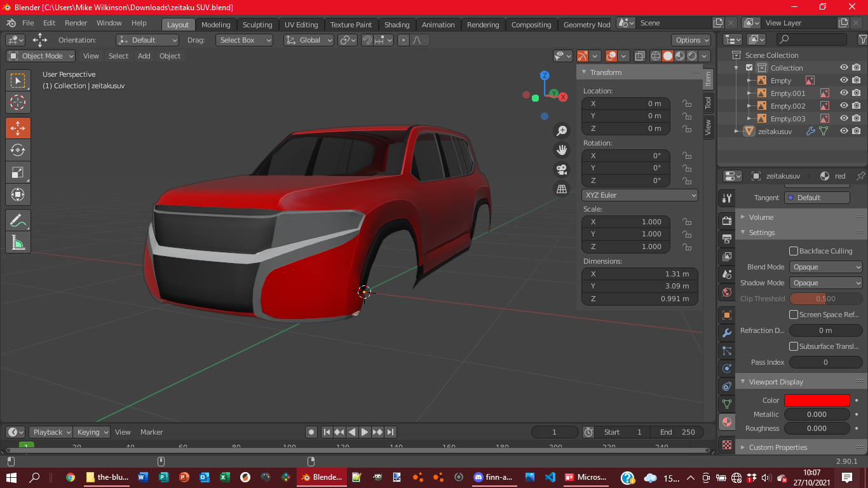Select the Move tool in left toolbar
The image size is (868, 488).
pyautogui.click(x=18, y=128)
